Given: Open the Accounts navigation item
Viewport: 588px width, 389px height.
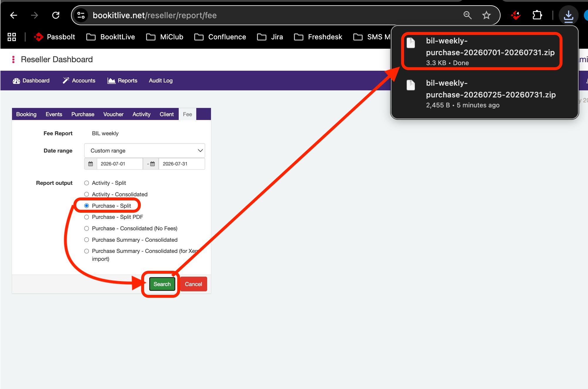Looking at the screenshot, I should click(79, 80).
